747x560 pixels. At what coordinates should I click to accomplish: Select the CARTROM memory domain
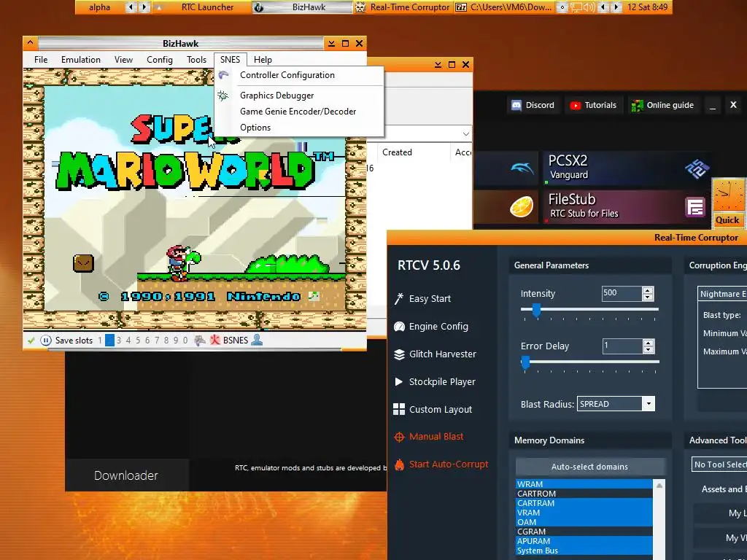pos(584,494)
